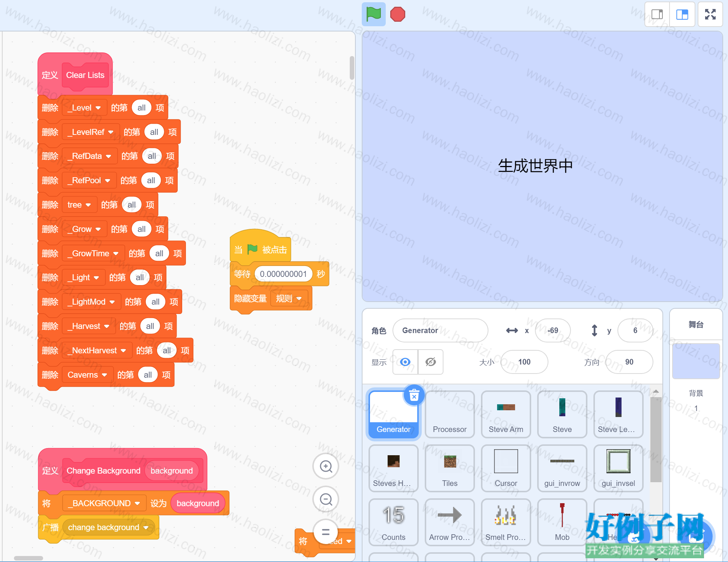
Task: Select the Generator sprite thumbnail
Action: (394, 414)
